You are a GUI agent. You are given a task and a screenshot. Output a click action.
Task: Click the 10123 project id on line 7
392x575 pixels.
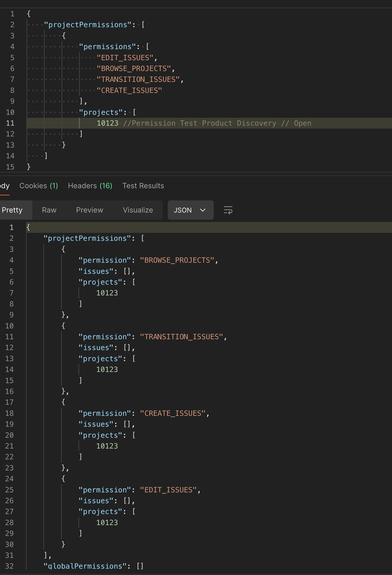point(107,292)
